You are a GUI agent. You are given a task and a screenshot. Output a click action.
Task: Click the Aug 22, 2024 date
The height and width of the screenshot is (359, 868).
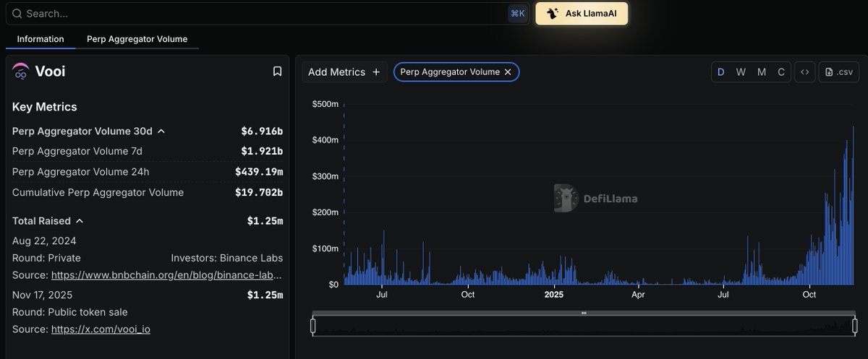click(x=44, y=241)
